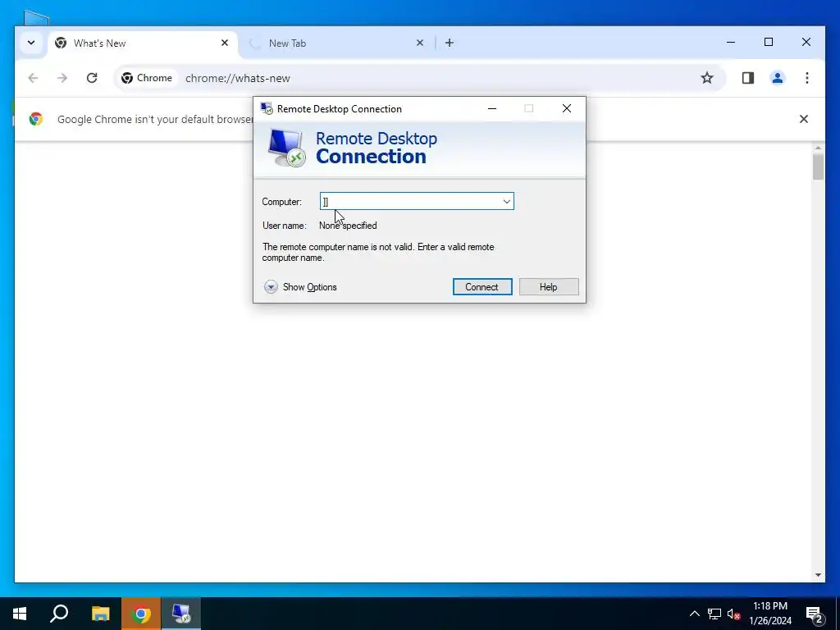
Task: Click Chrome page scrollbar thumb
Action: (818, 167)
